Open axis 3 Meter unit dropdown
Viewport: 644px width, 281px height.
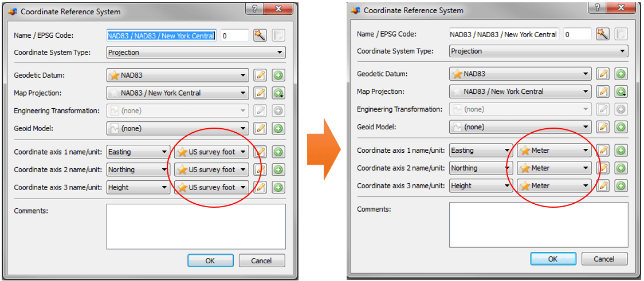click(x=555, y=186)
